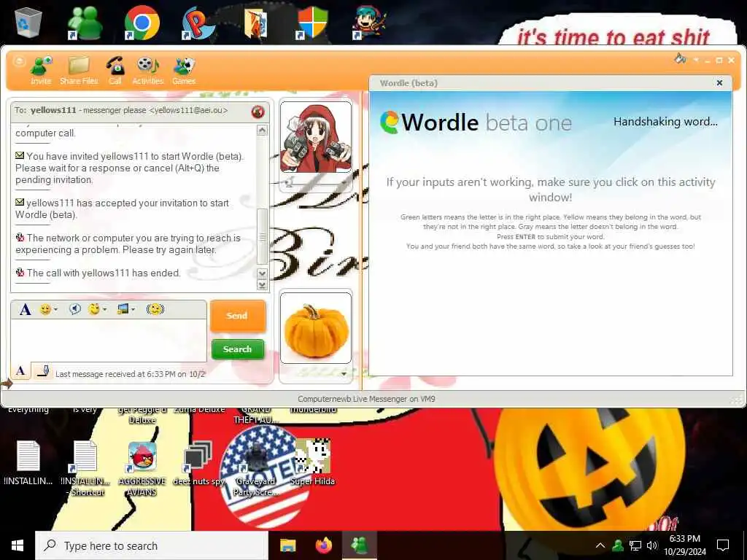Click the conversation scrollbar thumb

(262, 236)
